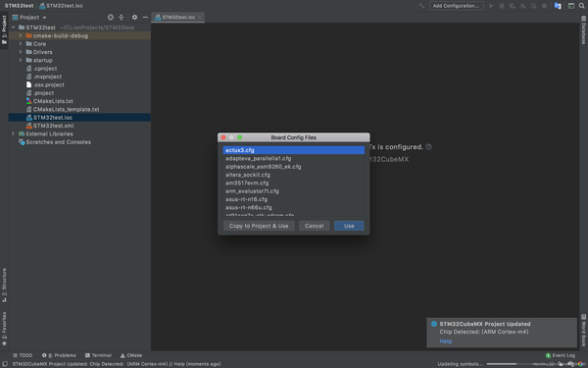
Task: Open the translate plugin icon
Action: pos(558,6)
